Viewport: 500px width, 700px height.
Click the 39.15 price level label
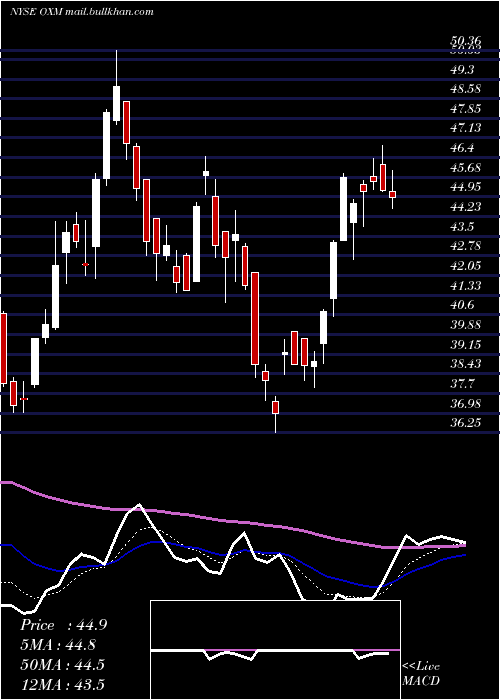point(465,344)
